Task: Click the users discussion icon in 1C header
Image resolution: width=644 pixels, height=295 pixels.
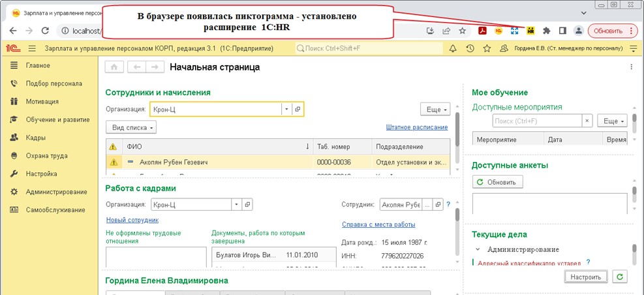Action: (x=504, y=48)
